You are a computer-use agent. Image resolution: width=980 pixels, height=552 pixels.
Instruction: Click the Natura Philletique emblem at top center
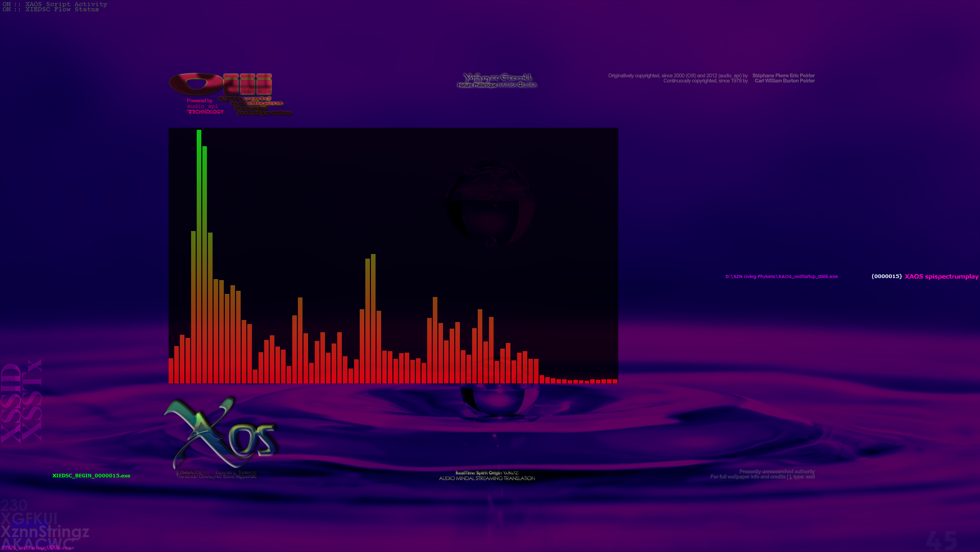tap(497, 80)
